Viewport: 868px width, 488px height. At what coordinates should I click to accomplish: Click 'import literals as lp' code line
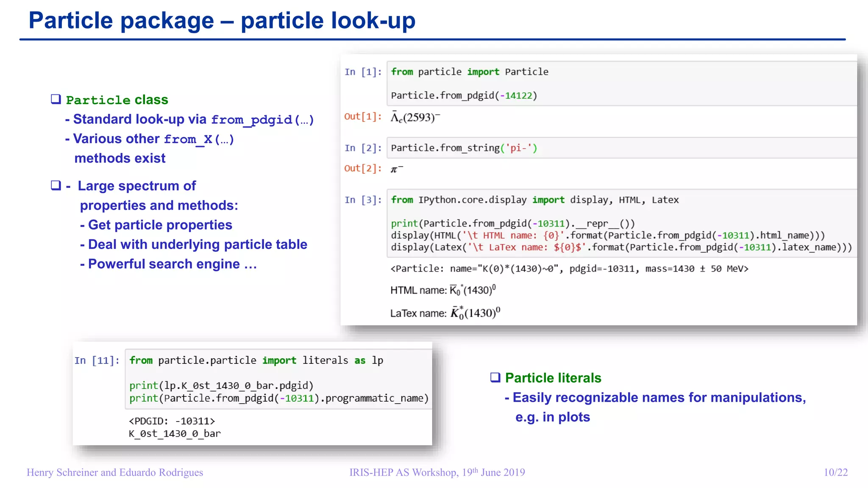(x=256, y=360)
